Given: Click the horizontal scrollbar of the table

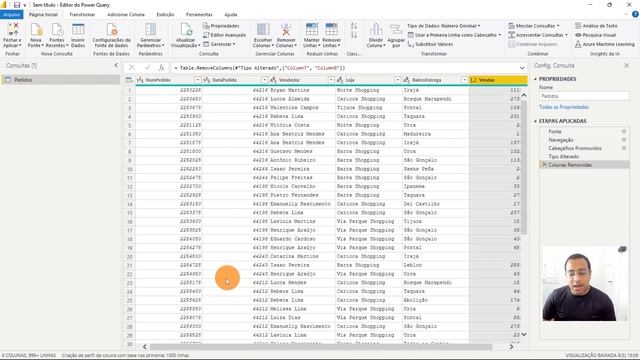Looking at the screenshot, I should click(321, 347).
